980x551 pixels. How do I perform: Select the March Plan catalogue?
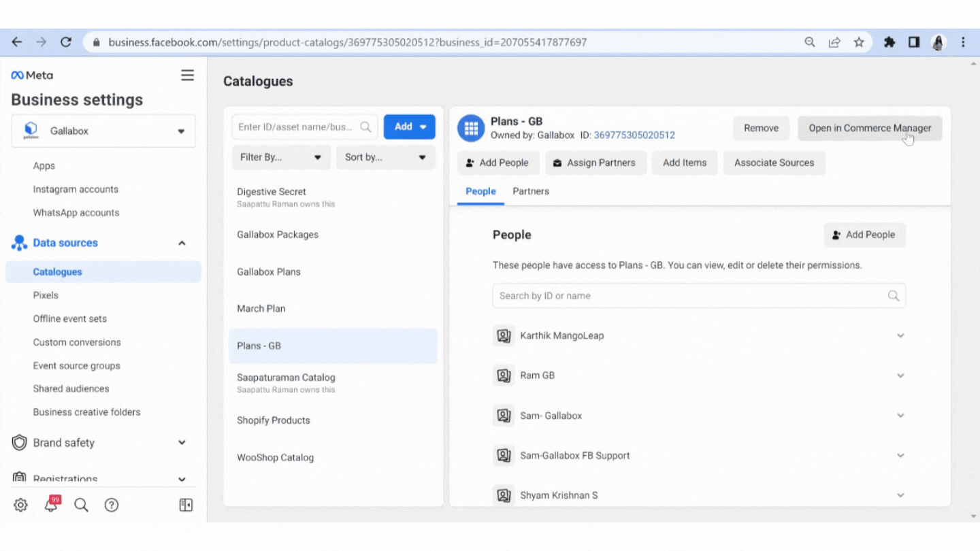point(333,309)
